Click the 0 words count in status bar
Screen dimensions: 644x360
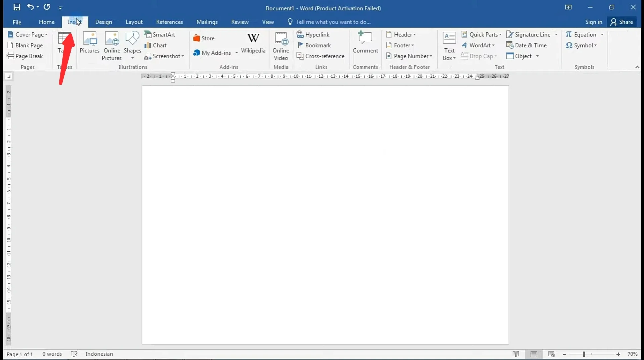(x=52, y=354)
